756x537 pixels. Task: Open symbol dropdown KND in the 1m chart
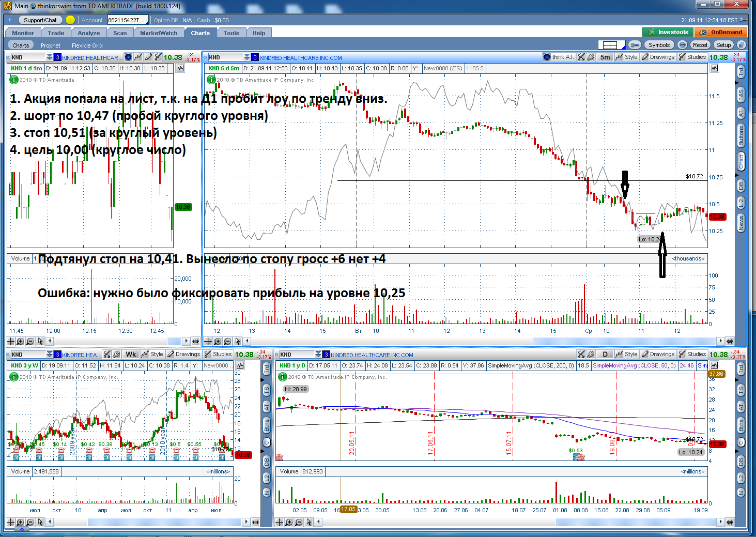[x=49, y=57]
